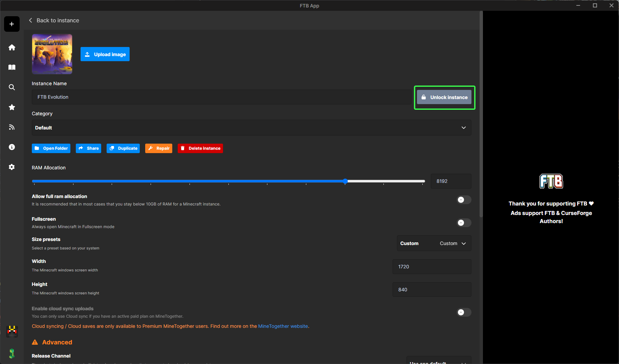Click the RAM Allocation label

coord(49,168)
